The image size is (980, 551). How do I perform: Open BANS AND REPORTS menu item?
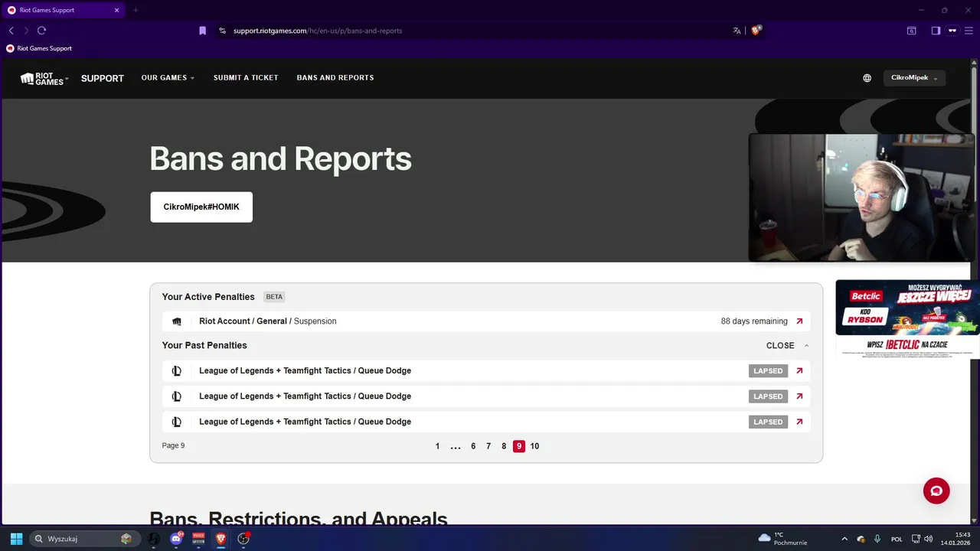point(335,78)
